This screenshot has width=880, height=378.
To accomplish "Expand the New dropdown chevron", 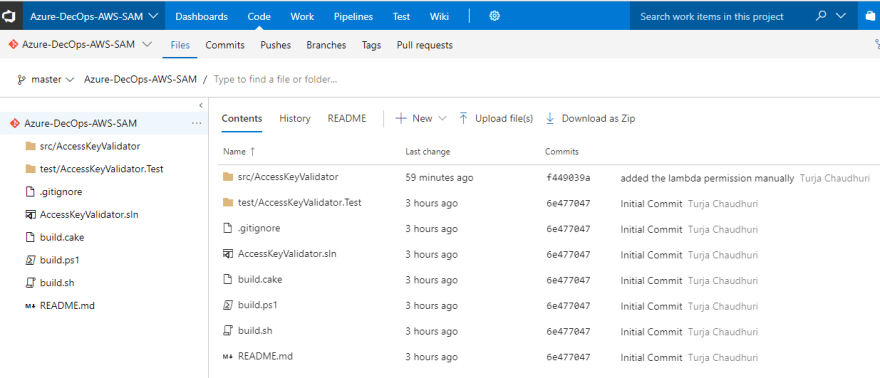I will [x=442, y=118].
